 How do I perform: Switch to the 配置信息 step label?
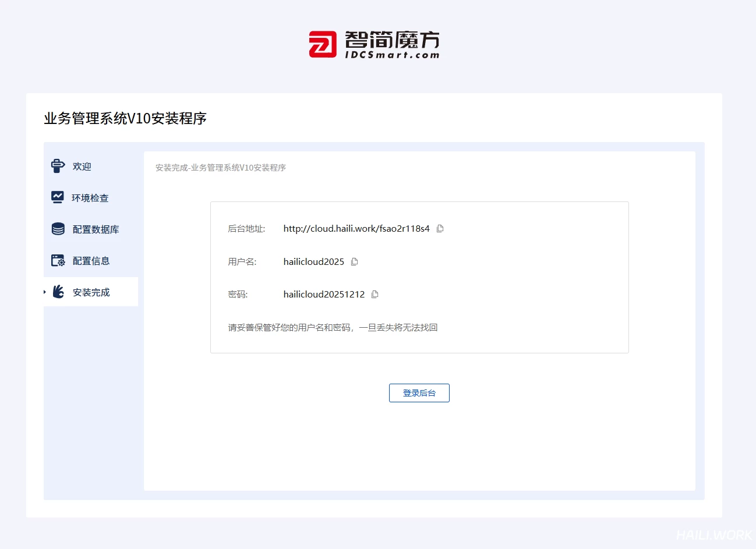[91, 261]
